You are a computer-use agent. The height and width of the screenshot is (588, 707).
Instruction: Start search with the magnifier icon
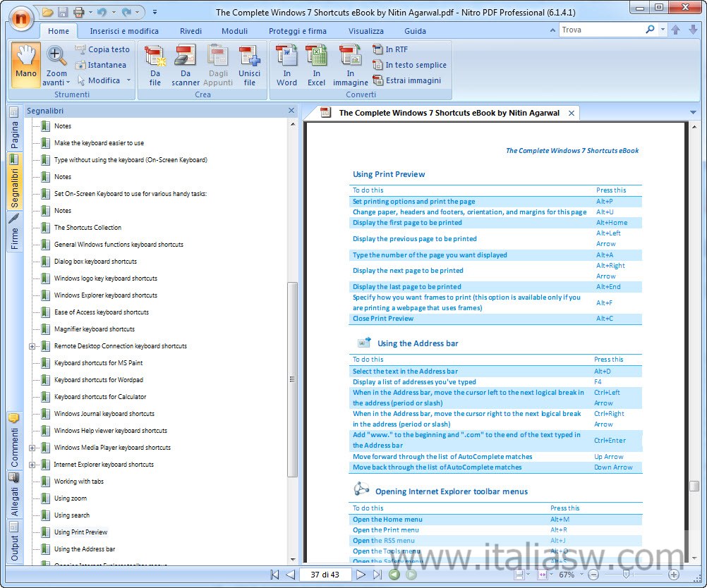tap(650, 30)
